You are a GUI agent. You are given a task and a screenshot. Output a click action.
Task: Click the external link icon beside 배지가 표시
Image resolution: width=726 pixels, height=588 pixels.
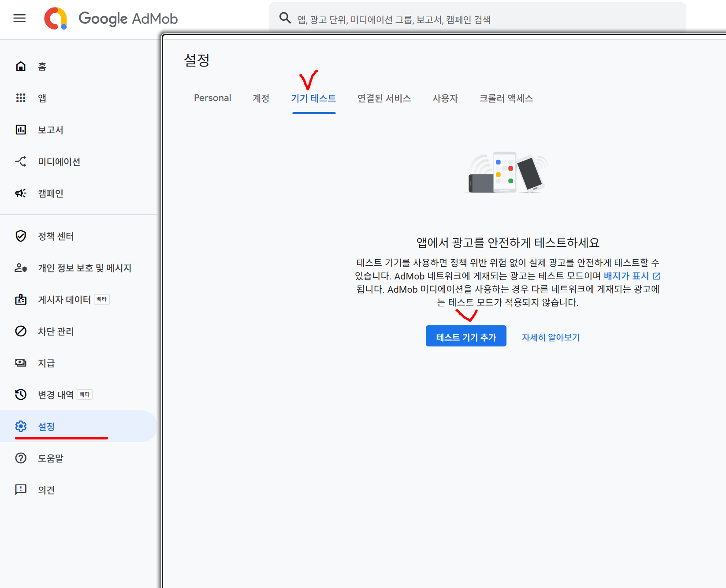[x=656, y=276]
